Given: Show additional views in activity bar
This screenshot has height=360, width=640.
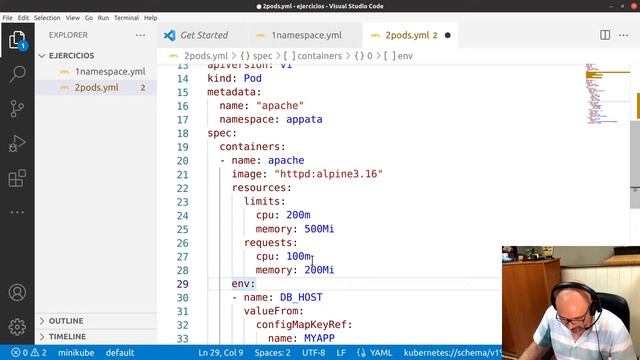Looking at the screenshot, I should point(17,212).
